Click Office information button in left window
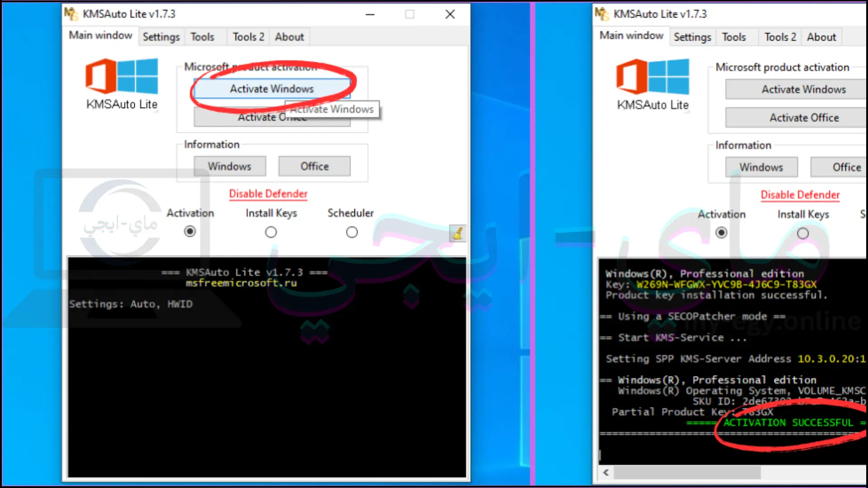This screenshot has width=868, height=488. pos(315,166)
